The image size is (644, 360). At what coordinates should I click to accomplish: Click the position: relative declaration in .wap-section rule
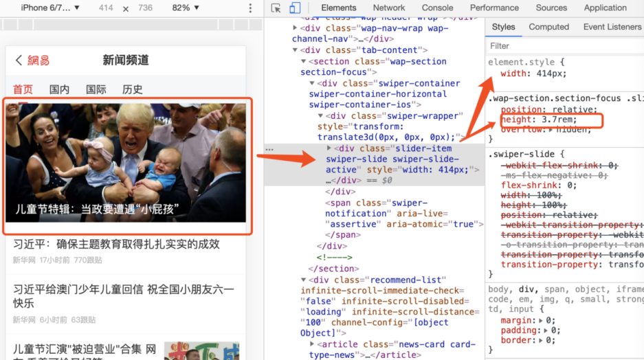coord(549,110)
